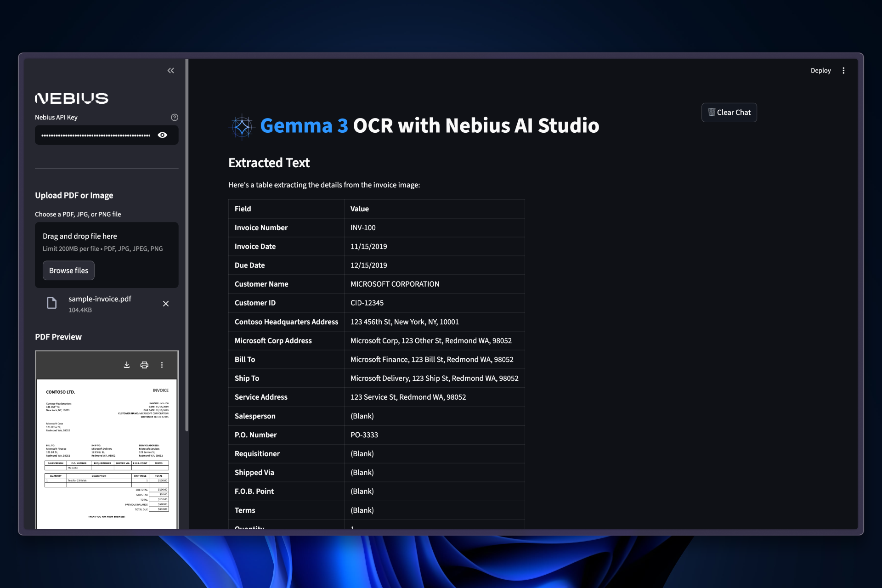Select the 11/15/2019 invoice date cell
The height and width of the screenshot is (588, 882).
(x=435, y=246)
